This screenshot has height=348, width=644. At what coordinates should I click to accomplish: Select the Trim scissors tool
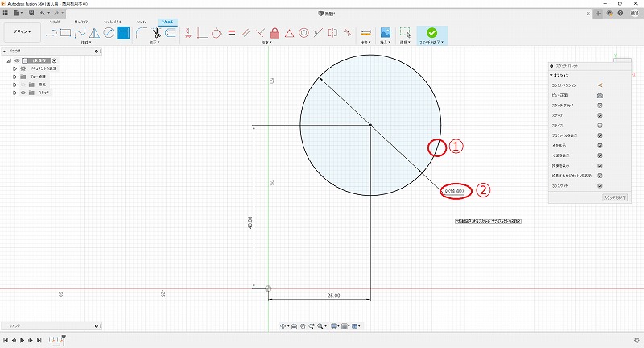[x=158, y=33]
